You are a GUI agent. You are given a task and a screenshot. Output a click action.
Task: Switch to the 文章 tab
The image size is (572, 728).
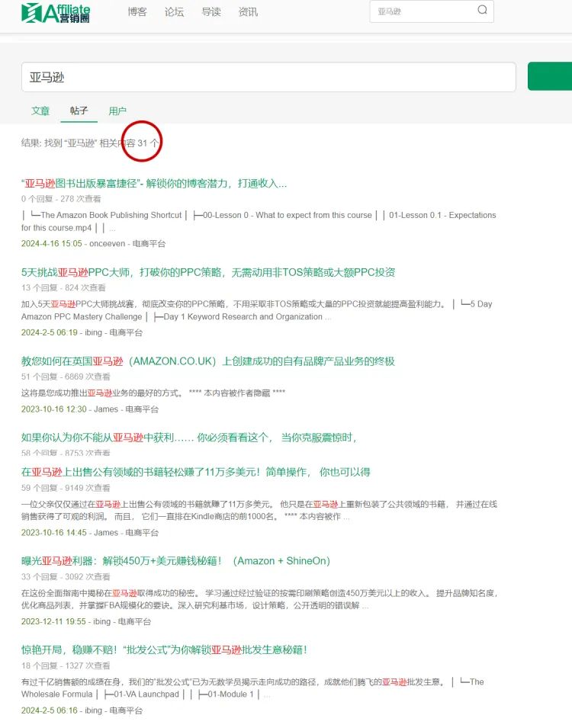click(x=40, y=111)
